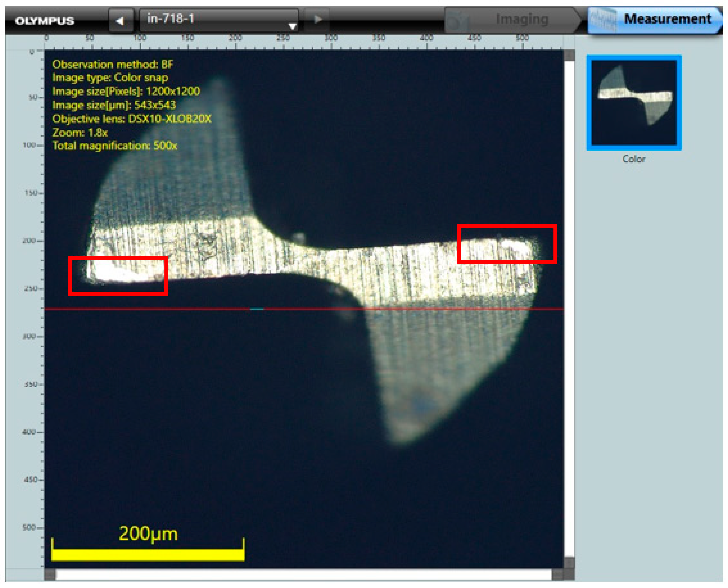The image size is (728, 588).
Task: Click the vertical scrollbar track
Action: click(569, 305)
